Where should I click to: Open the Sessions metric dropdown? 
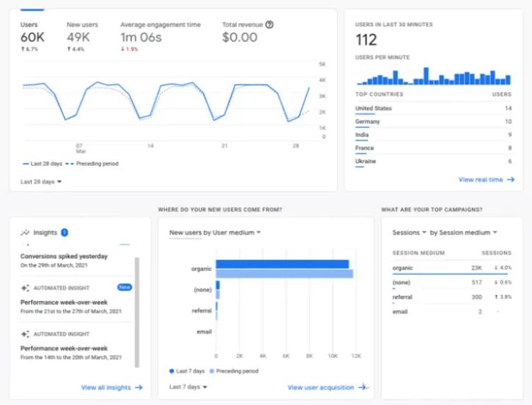click(x=408, y=233)
